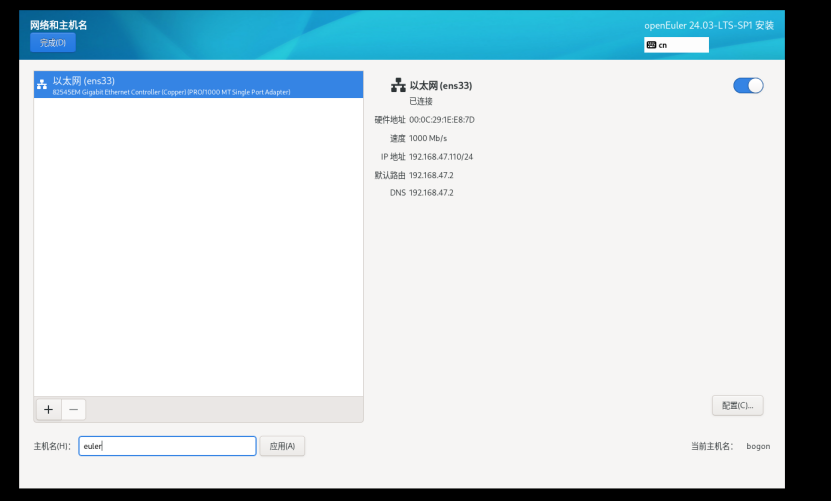Viewport: 831px width, 502px height.
Task: Apply the hostname with the 应用(A) button
Action: 282,446
